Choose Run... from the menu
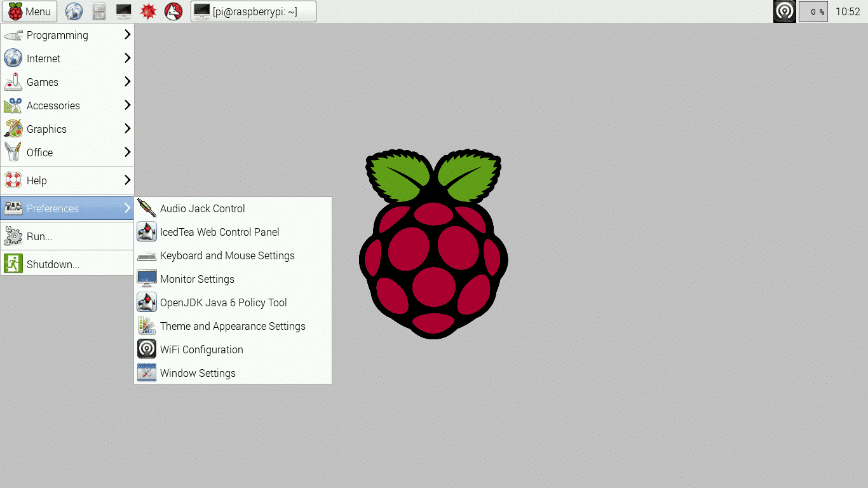The height and width of the screenshot is (488, 868). [x=67, y=236]
